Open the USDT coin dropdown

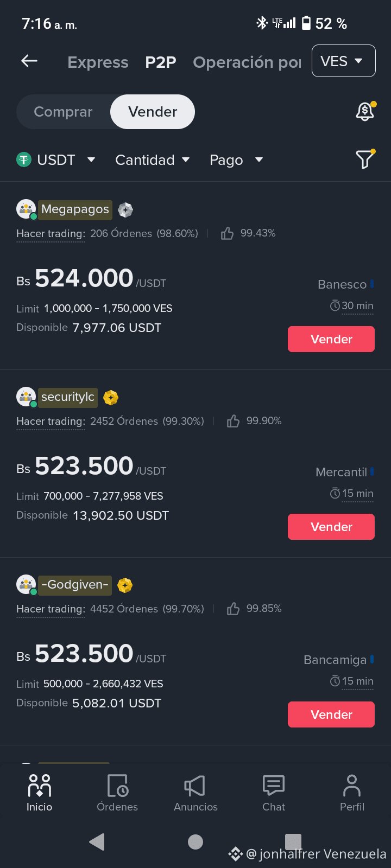pos(56,160)
